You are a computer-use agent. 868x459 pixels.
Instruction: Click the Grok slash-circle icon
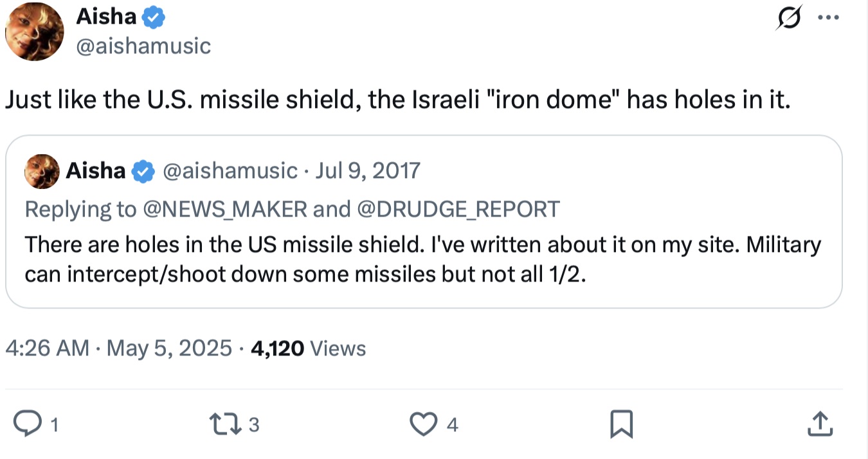click(789, 18)
